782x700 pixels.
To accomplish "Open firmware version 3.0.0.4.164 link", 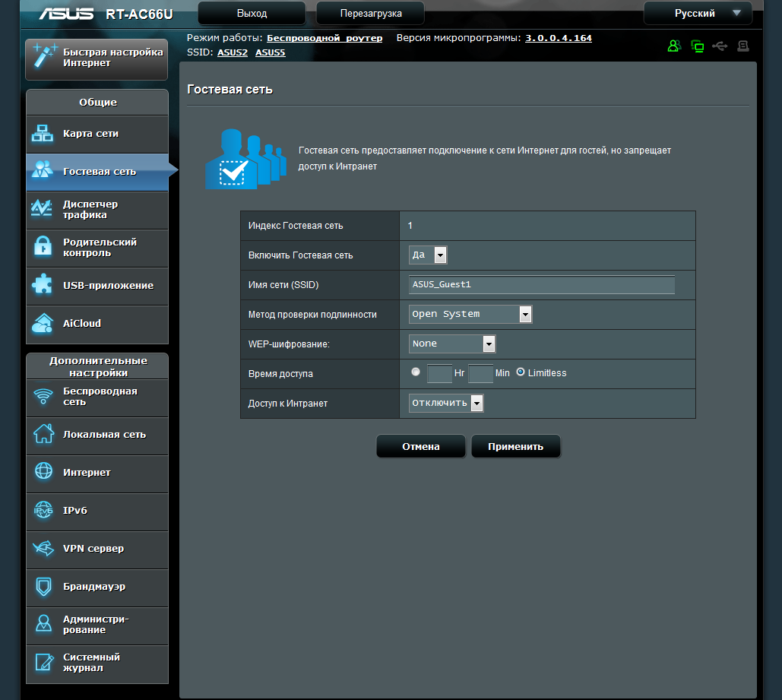I will coord(558,39).
